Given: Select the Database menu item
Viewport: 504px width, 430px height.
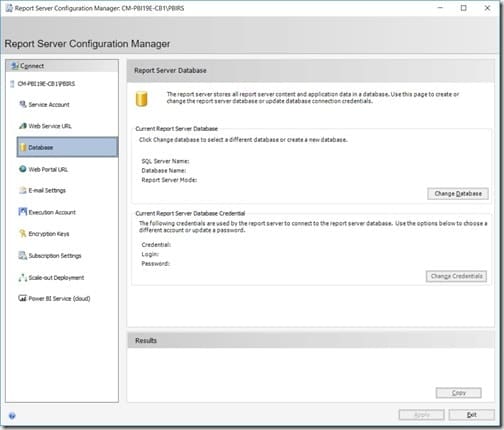Looking at the screenshot, I should (x=67, y=147).
